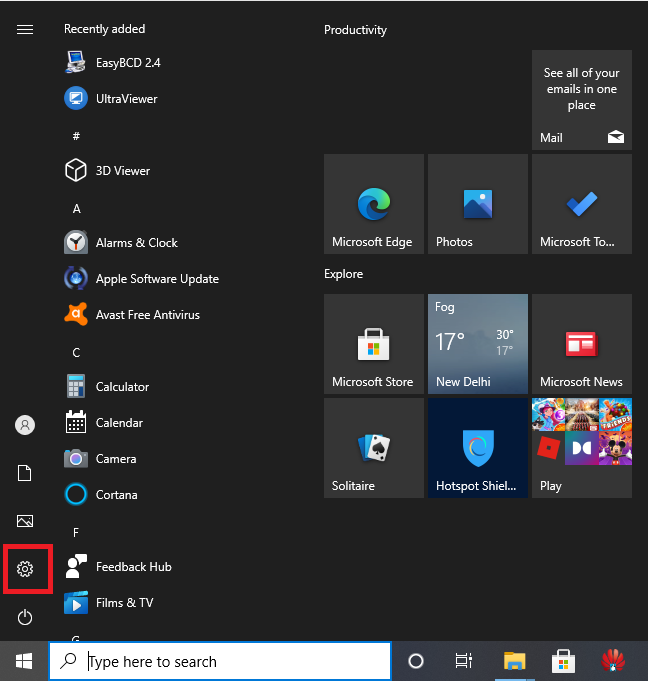
Task: Open Apple Software Update
Action: pos(141,279)
